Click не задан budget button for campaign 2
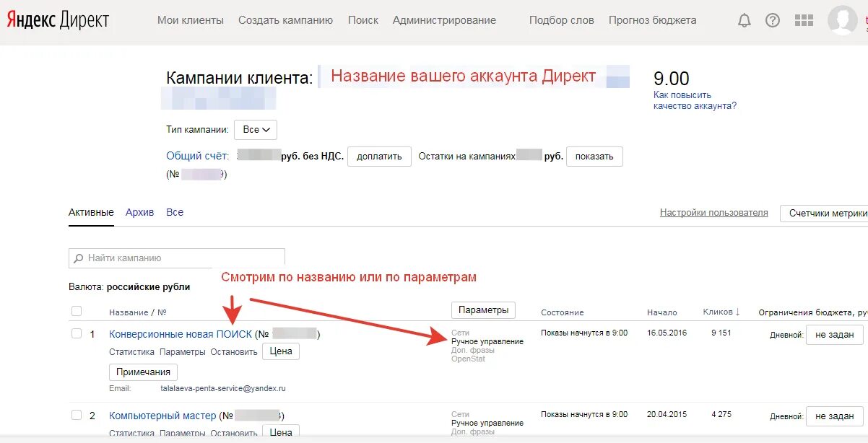Image resolution: width=868 pixels, height=443 pixels. pyautogui.click(x=834, y=416)
